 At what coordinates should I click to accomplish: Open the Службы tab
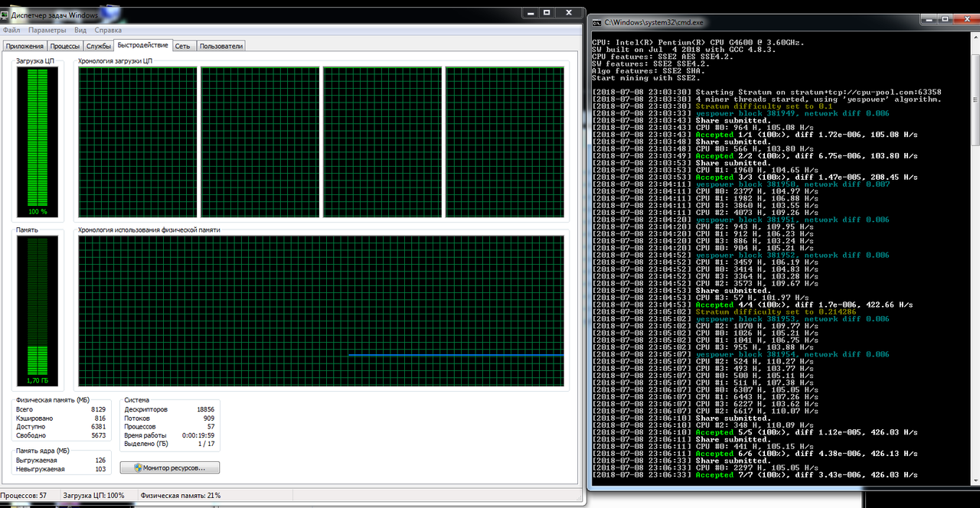pos(99,46)
